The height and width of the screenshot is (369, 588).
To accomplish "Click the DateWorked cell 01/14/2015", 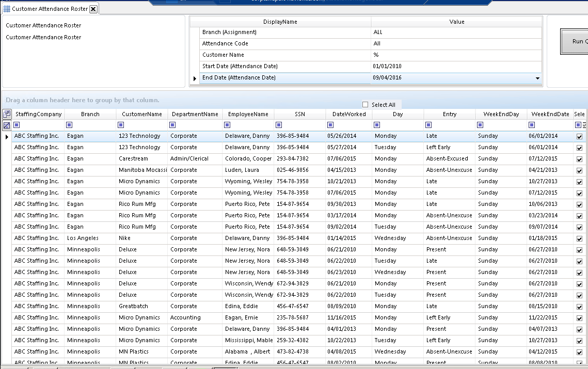I will click(349, 238).
